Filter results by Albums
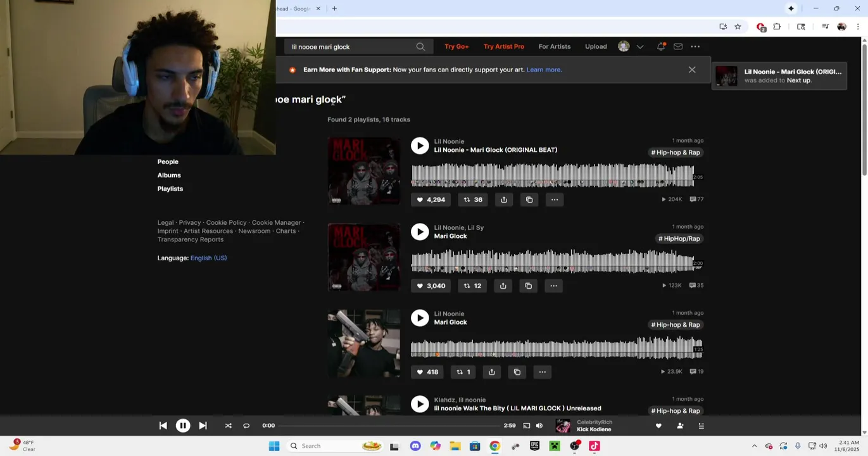Viewport: 868px width, 456px height. coord(169,175)
